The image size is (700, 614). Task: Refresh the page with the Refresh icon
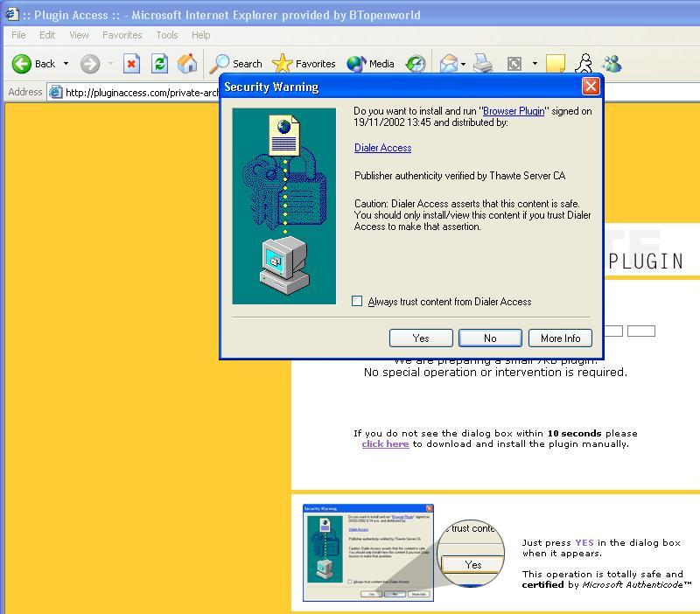tap(159, 64)
